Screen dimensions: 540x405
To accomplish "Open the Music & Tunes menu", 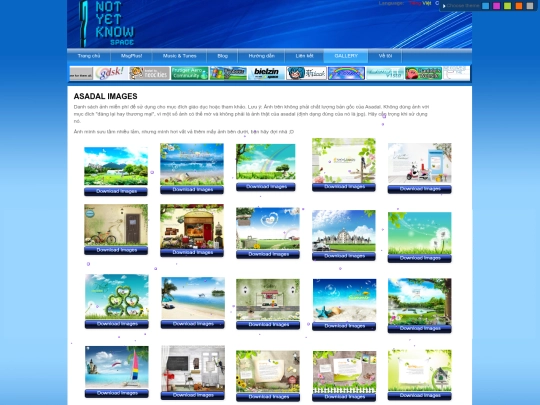I will [x=179, y=56].
